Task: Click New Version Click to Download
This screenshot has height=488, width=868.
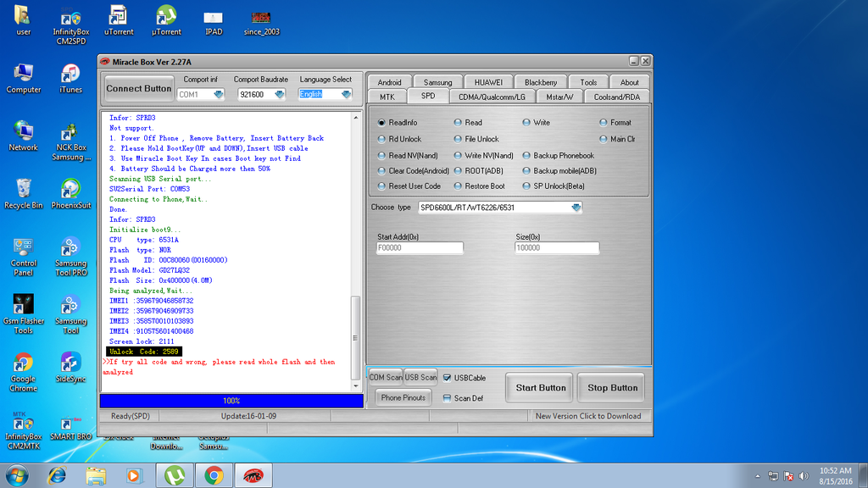Action: 588,416
